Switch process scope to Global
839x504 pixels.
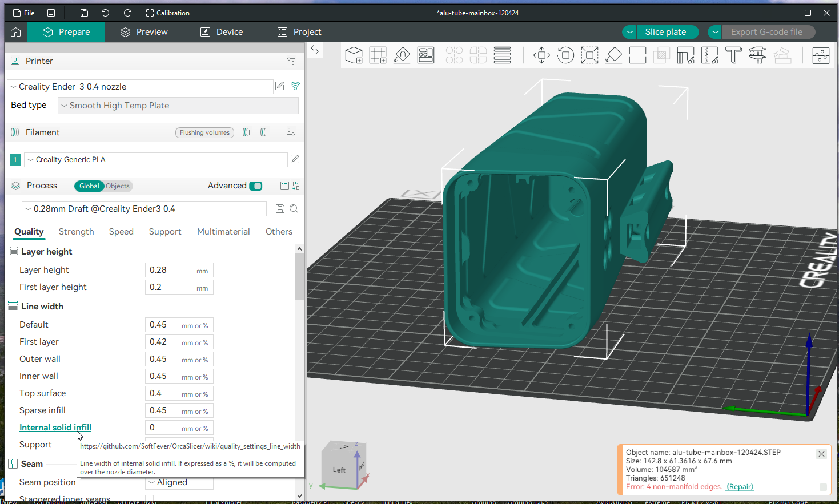(89, 186)
